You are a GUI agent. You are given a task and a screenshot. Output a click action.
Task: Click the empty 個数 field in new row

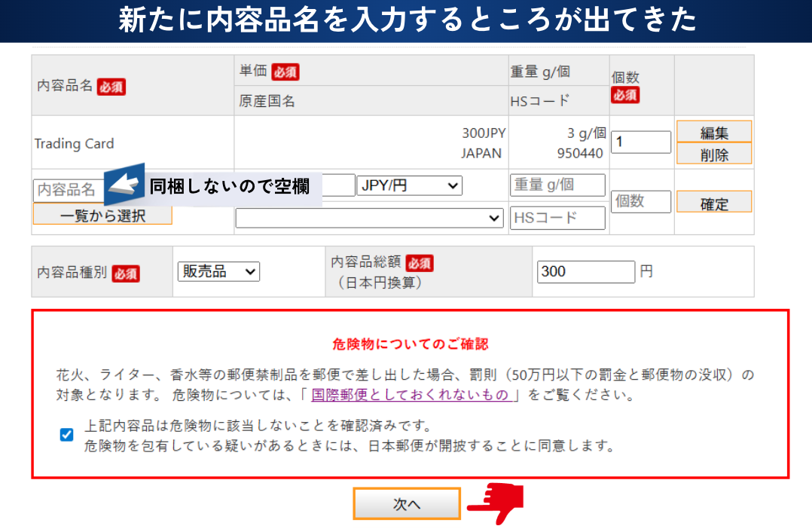(x=640, y=202)
